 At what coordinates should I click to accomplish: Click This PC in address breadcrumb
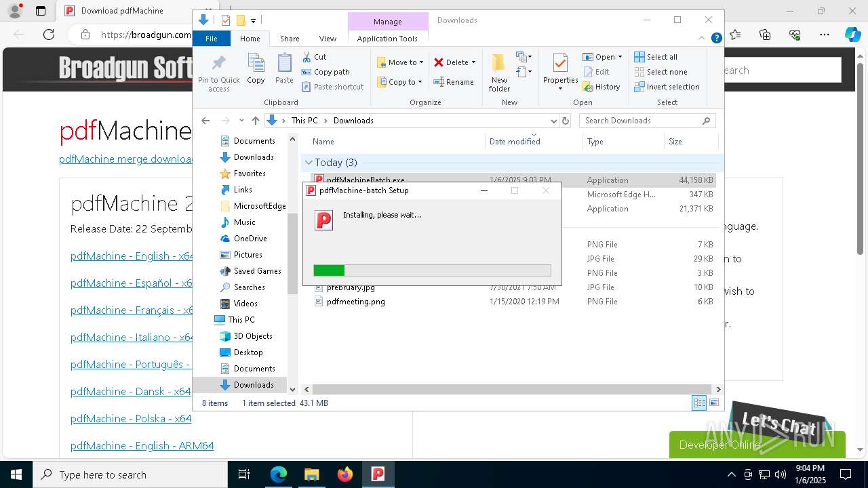304,121
